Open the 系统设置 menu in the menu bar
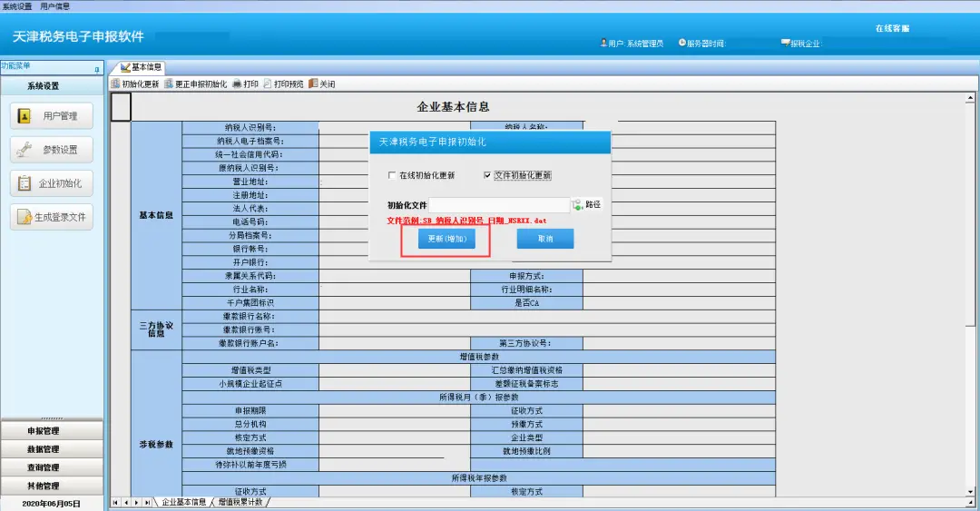Viewport: 980px width, 511px height. [17, 6]
